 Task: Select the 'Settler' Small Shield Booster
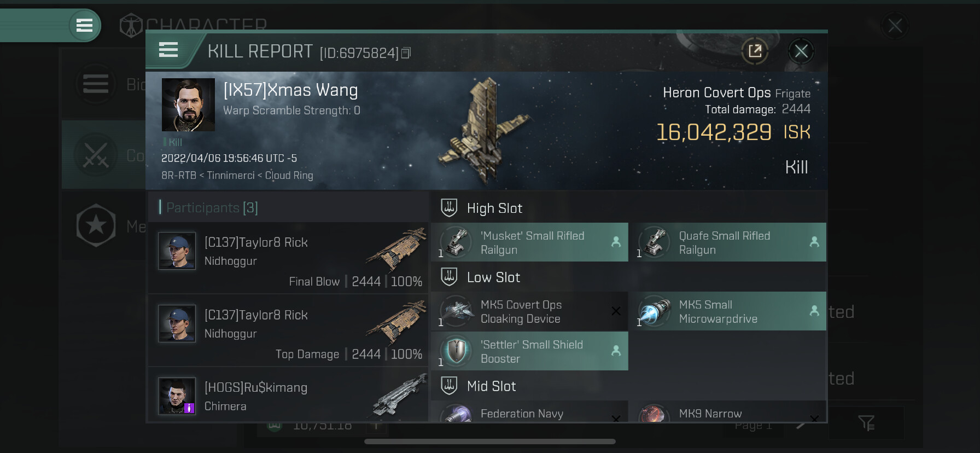530,351
